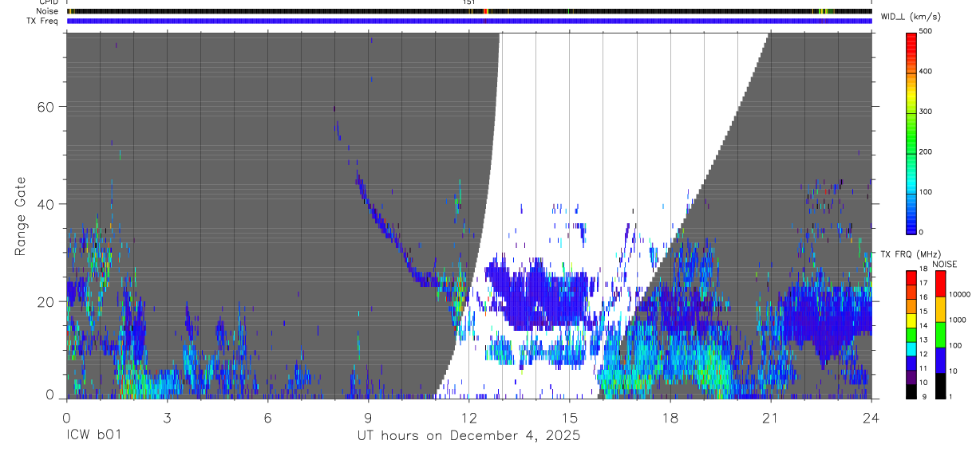980x452 pixels.
Task: Click the 'Range Gate' y-axis label
Action: (21, 215)
